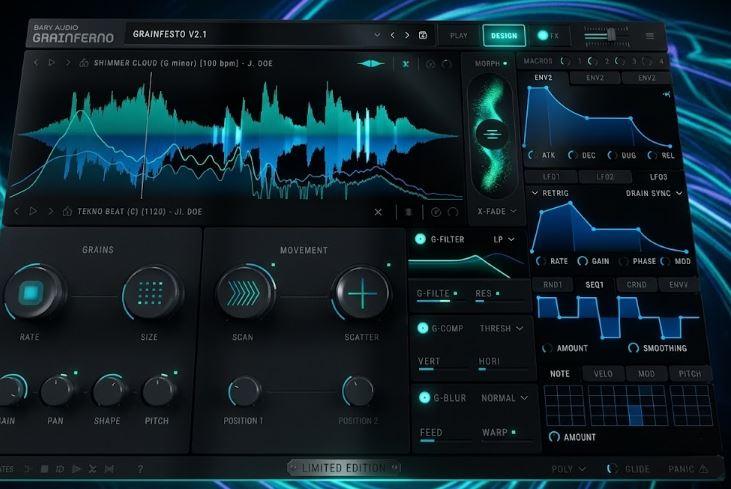731x489 pixels.
Task: Remove the Tekno Beat sample with the X
Action: coord(378,212)
